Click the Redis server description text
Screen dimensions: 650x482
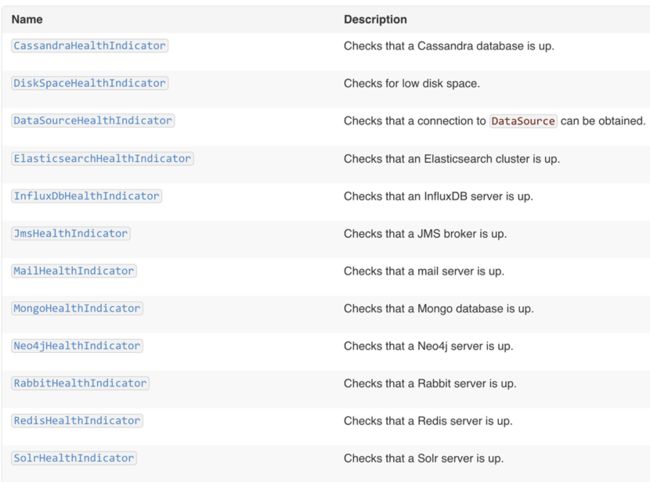(x=428, y=421)
